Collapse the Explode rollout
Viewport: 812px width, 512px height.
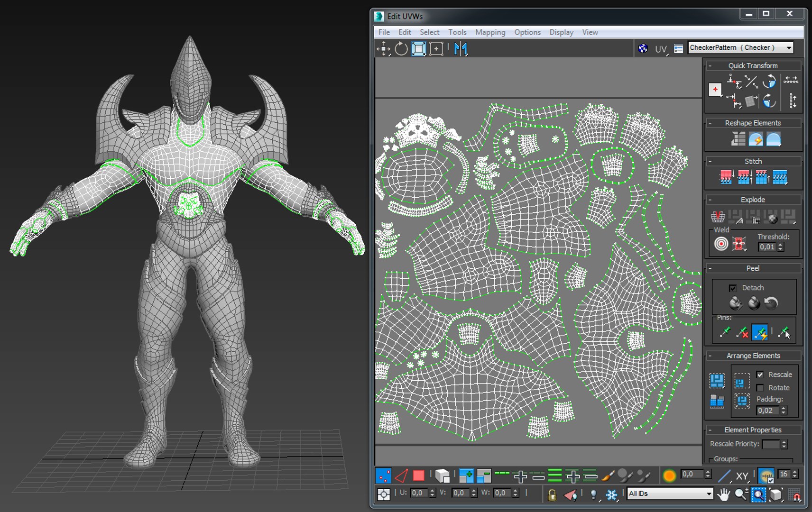click(x=710, y=200)
